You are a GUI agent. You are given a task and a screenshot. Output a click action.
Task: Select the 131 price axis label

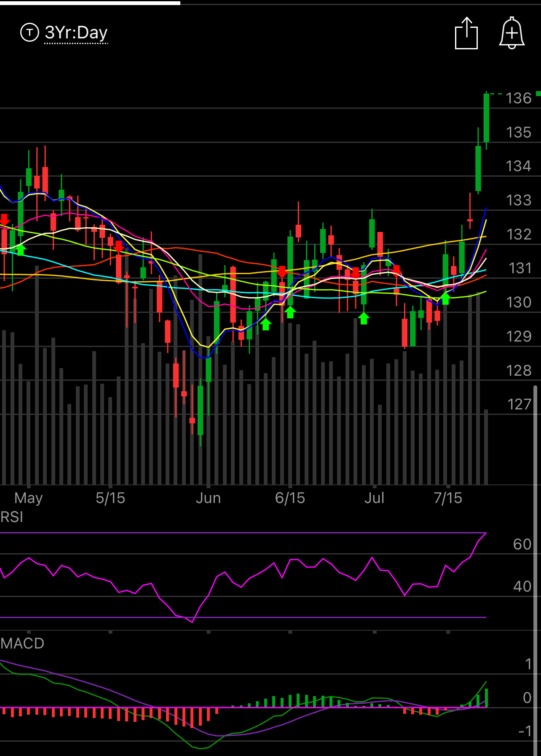click(x=520, y=268)
